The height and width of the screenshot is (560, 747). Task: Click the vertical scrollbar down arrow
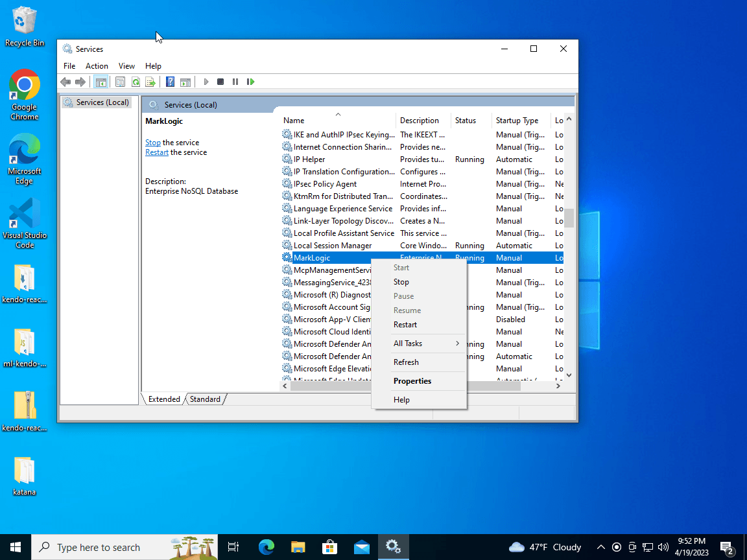coord(569,375)
